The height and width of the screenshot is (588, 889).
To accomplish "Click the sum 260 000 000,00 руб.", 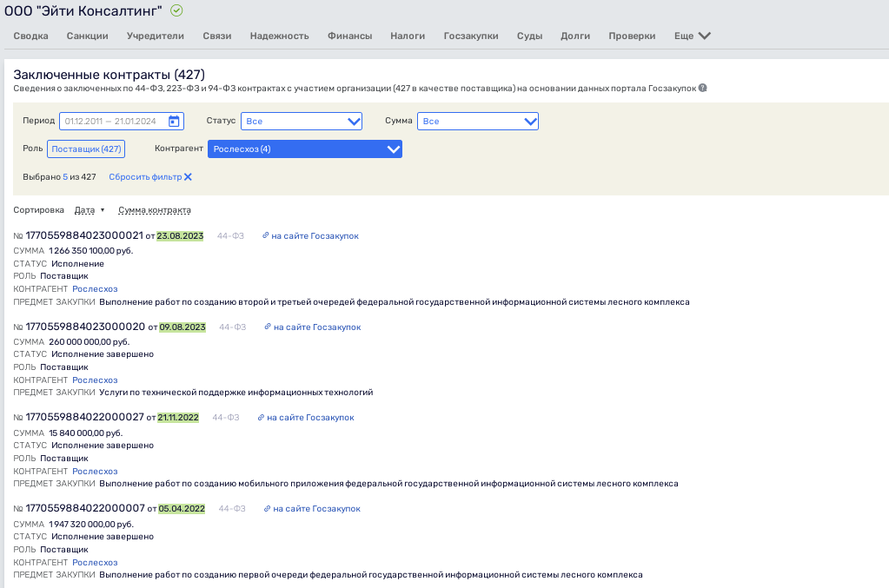I will click(x=89, y=341).
